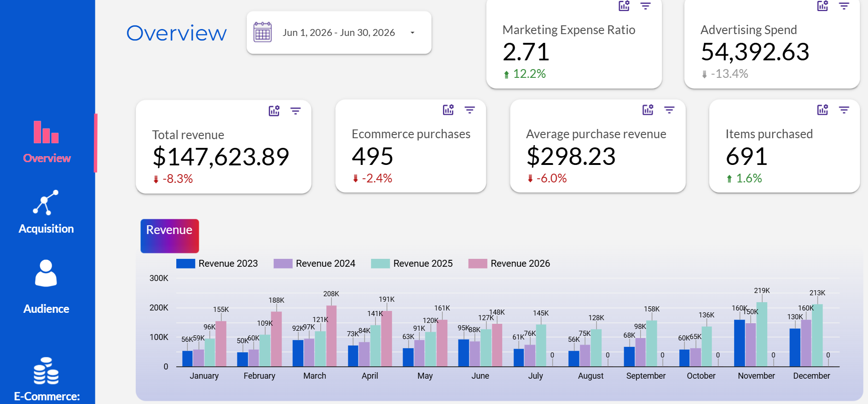Click the Average purchase revenue value $298.23
The image size is (868, 404).
click(571, 156)
